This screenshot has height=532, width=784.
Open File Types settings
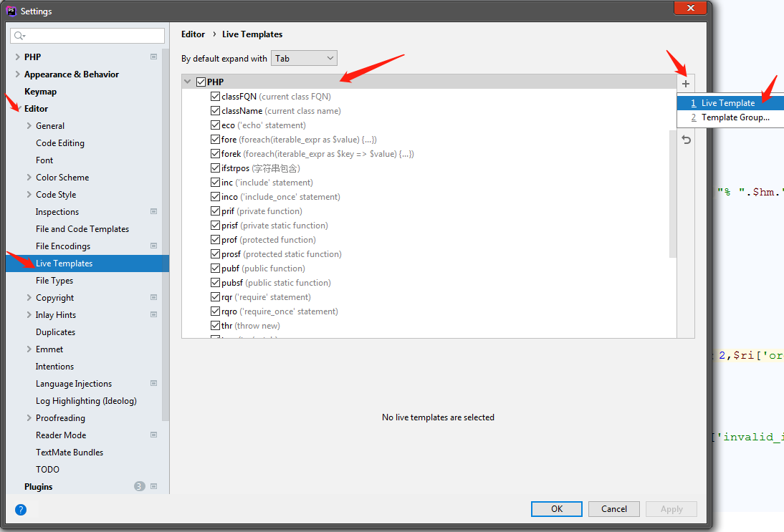tap(54, 281)
